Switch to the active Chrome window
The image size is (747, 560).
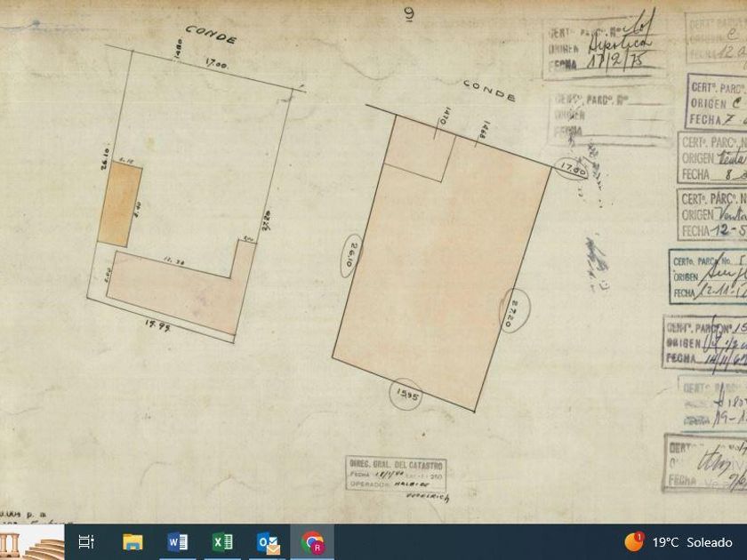312,541
